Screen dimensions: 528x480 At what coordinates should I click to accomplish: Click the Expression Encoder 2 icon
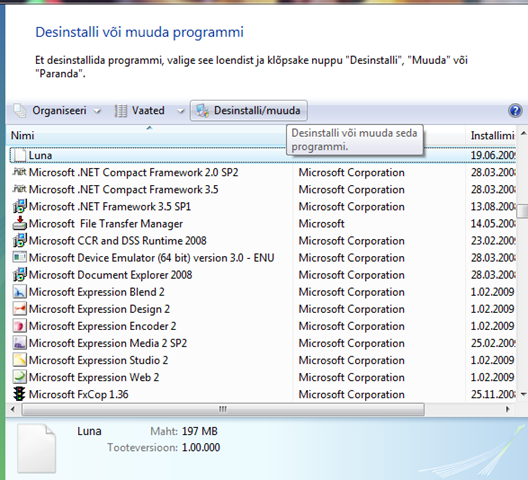pyautogui.click(x=20, y=326)
